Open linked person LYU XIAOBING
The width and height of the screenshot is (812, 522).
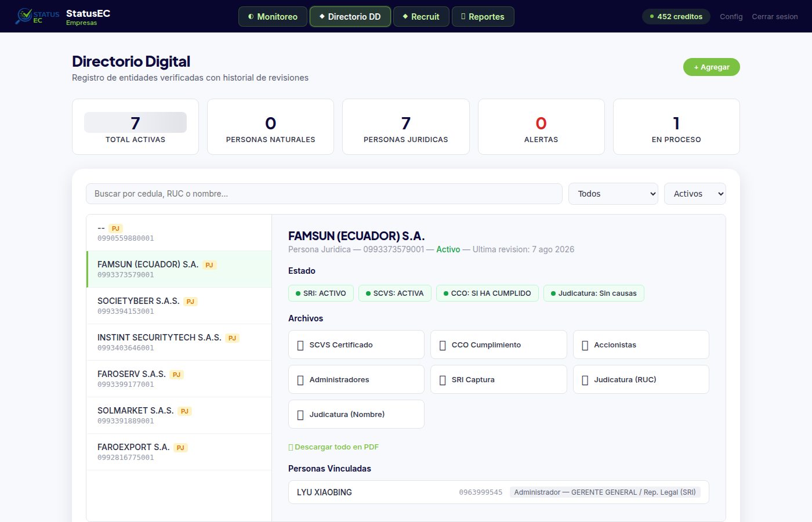click(x=499, y=492)
